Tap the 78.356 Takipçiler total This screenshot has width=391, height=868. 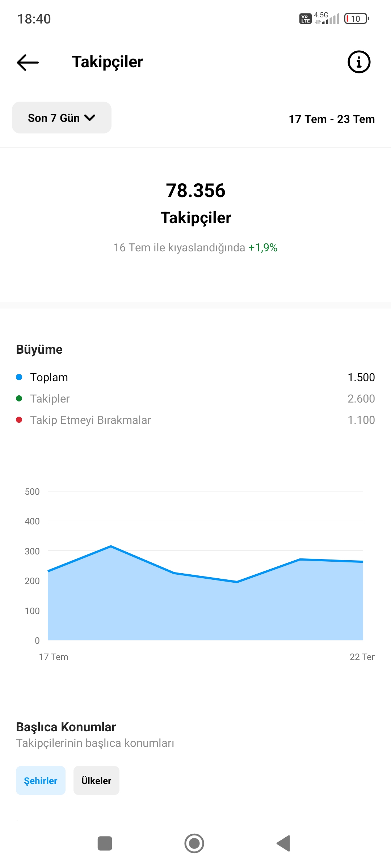click(195, 203)
